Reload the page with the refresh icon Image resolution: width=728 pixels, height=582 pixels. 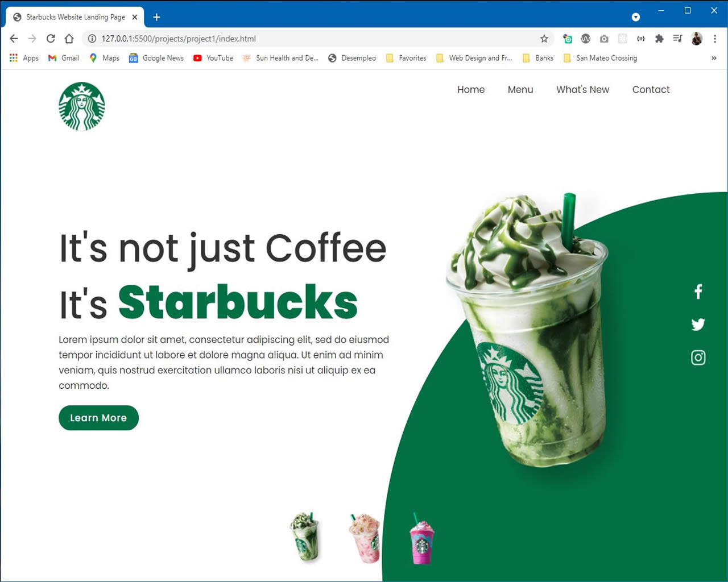[x=51, y=39]
